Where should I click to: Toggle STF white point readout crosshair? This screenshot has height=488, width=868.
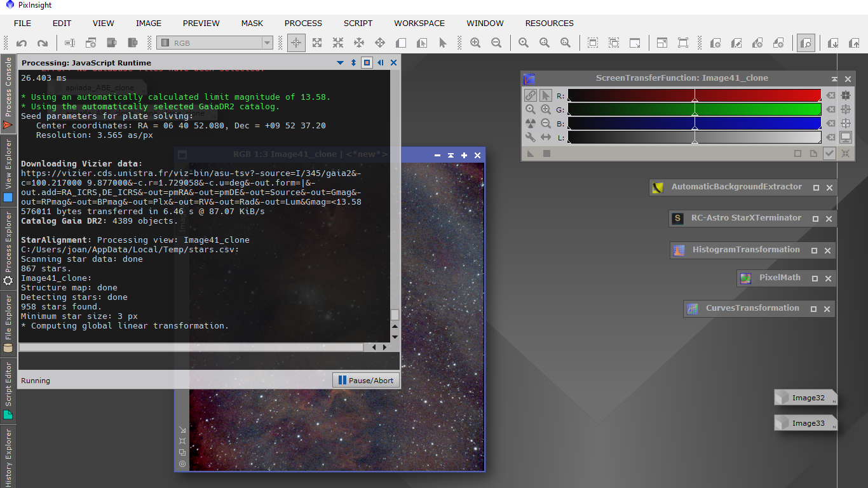tap(846, 123)
